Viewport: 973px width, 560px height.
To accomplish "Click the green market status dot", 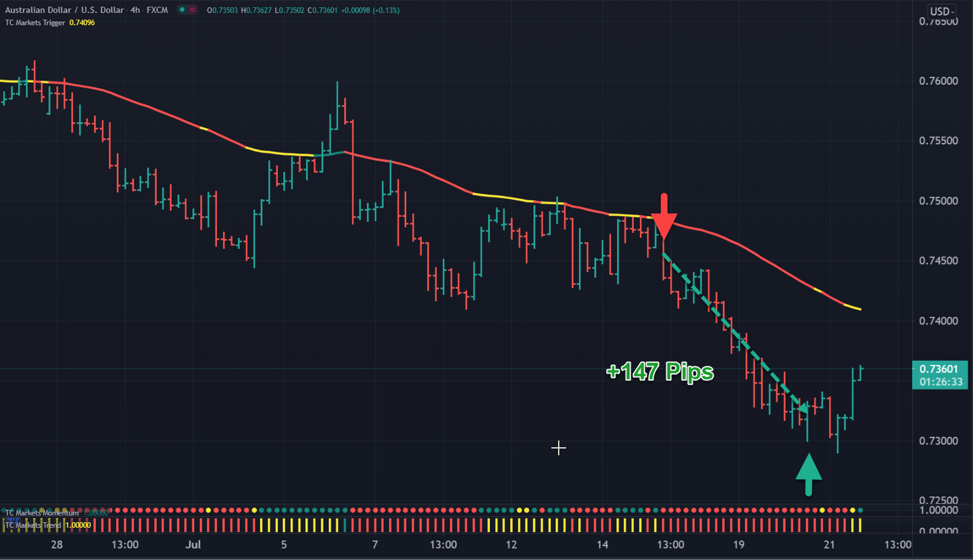I will click(182, 10).
